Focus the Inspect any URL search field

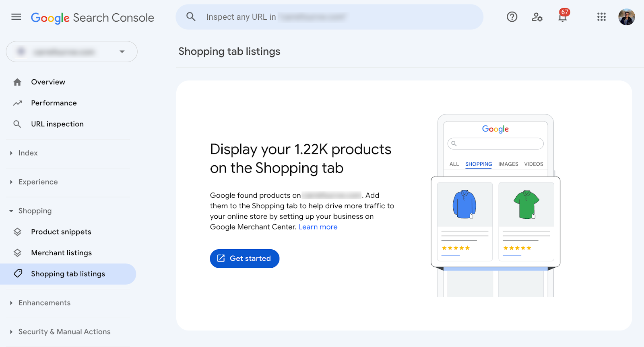click(329, 17)
